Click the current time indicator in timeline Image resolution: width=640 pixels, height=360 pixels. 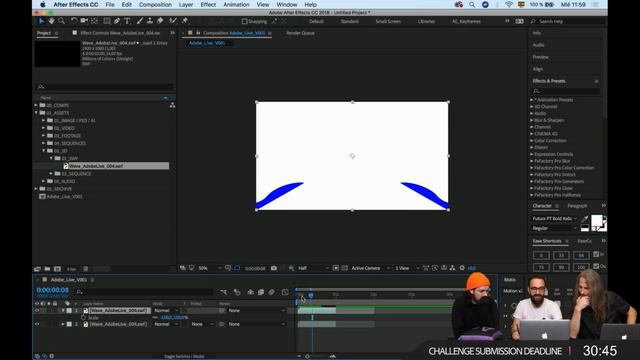pyautogui.click(x=311, y=295)
